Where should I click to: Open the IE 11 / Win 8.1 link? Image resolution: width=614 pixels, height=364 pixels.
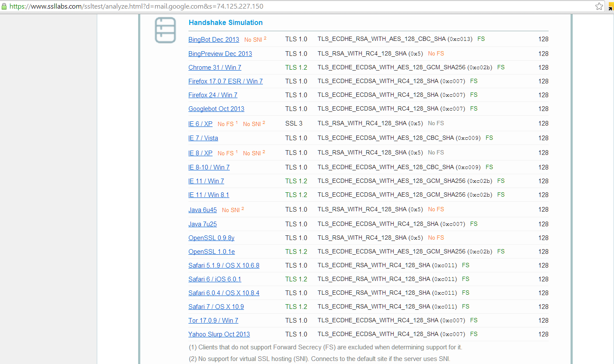[x=209, y=195]
